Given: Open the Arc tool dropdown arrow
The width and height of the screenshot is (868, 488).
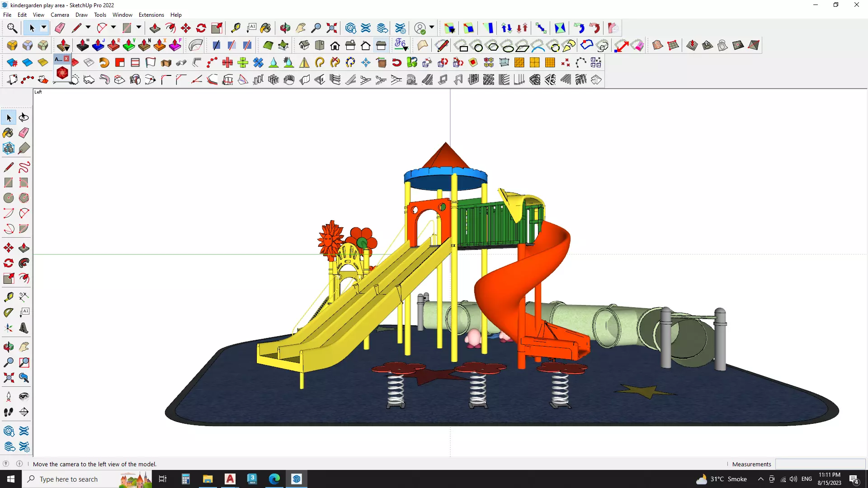Looking at the screenshot, I should pos(113,28).
